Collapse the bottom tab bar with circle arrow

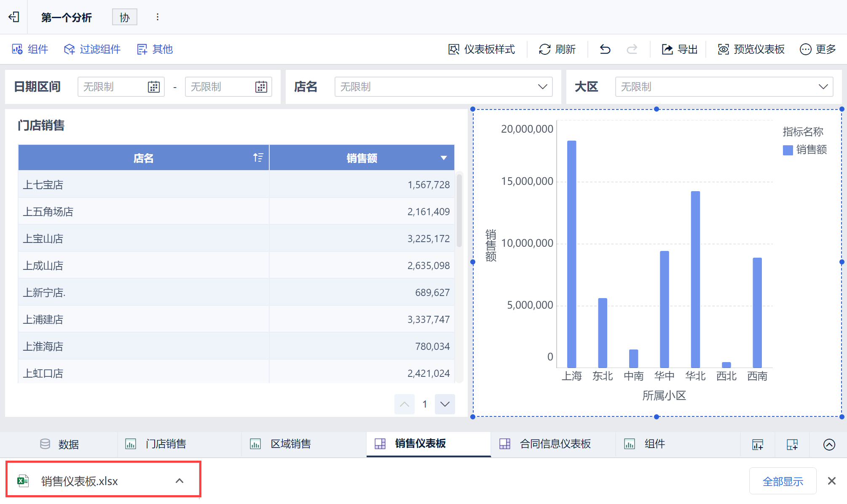829,444
